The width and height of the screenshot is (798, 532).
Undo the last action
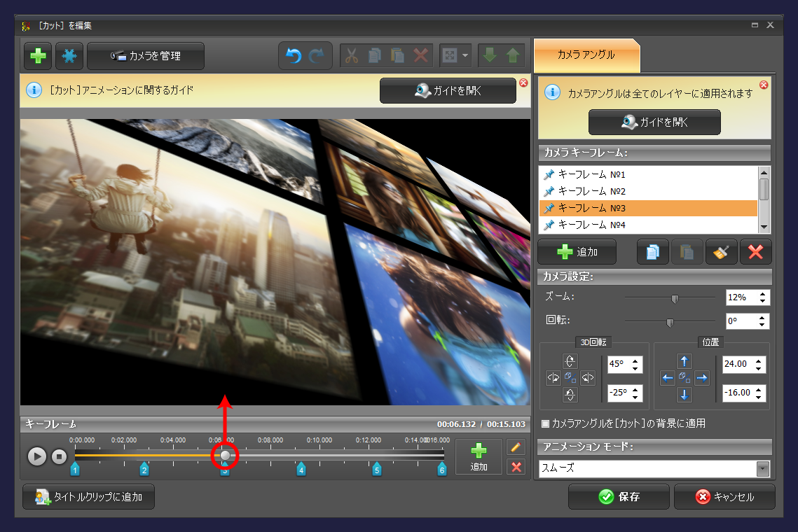click(294, 57)
